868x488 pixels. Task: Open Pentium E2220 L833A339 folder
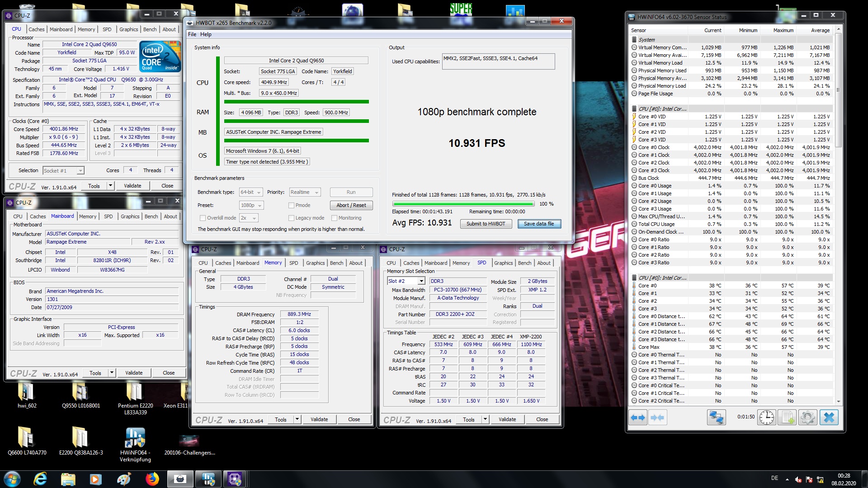[x=135, y=398]
